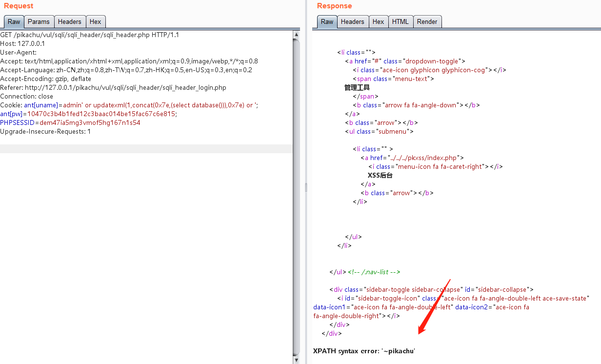This screenshot has height=364, width=601.
Task: Click the dropdown-toggle anchor tag line
Action: (x=405, y=61)
